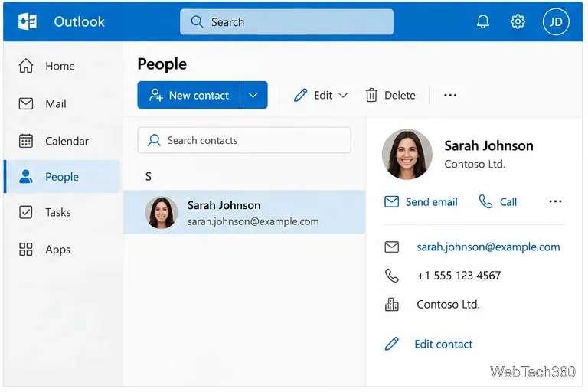Screen dimensions: 588x392
Task: Click the Delete button
Action: click(x=390, y=95)
